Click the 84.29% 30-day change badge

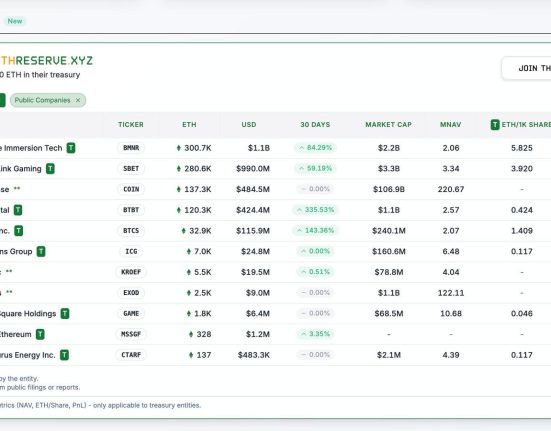click(x=315, y=148)
